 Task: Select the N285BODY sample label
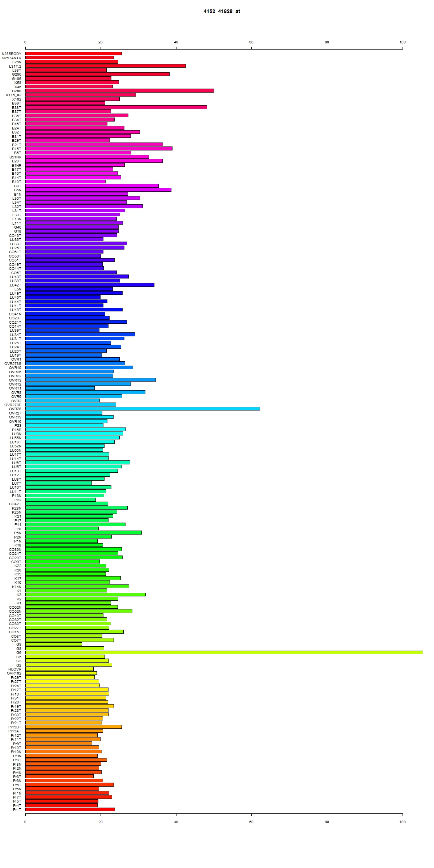12,54
